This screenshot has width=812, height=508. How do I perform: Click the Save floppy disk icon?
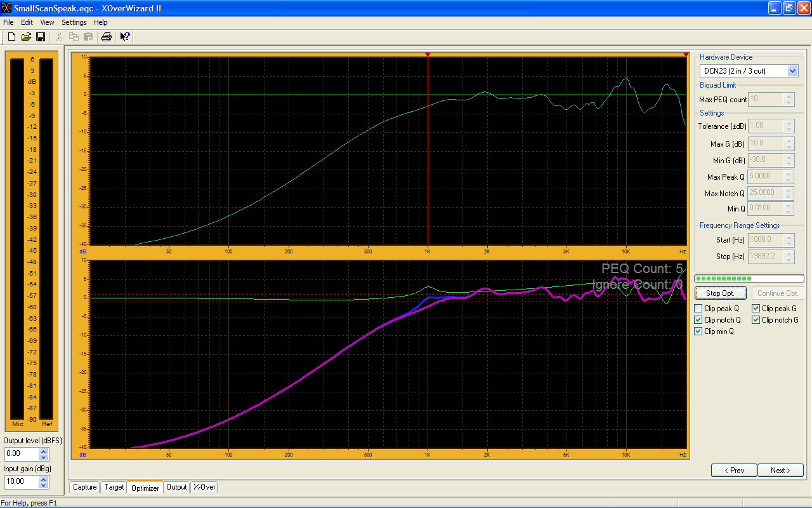coord(41,37)
